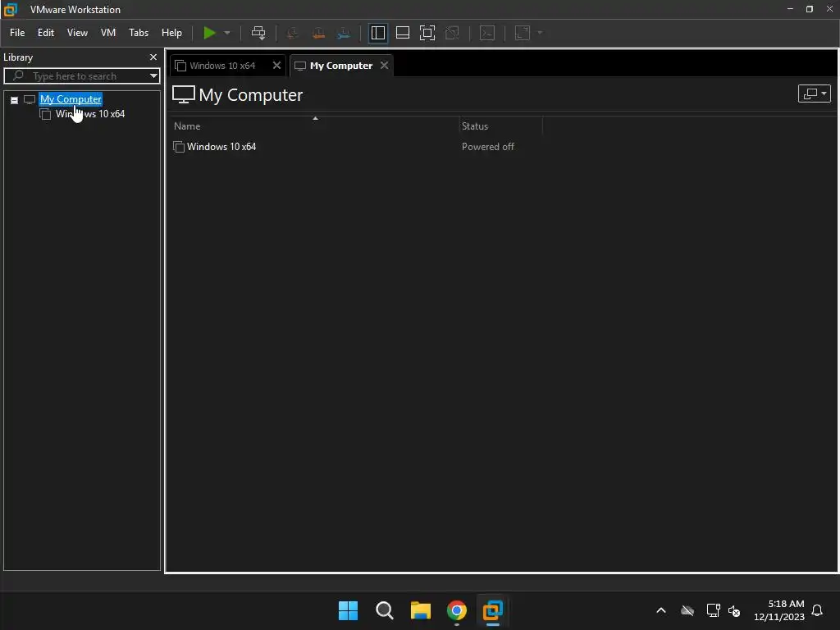Screen dimensions: 840x630
Task: Select My Computer in the library tree
Action: (71, 99)
